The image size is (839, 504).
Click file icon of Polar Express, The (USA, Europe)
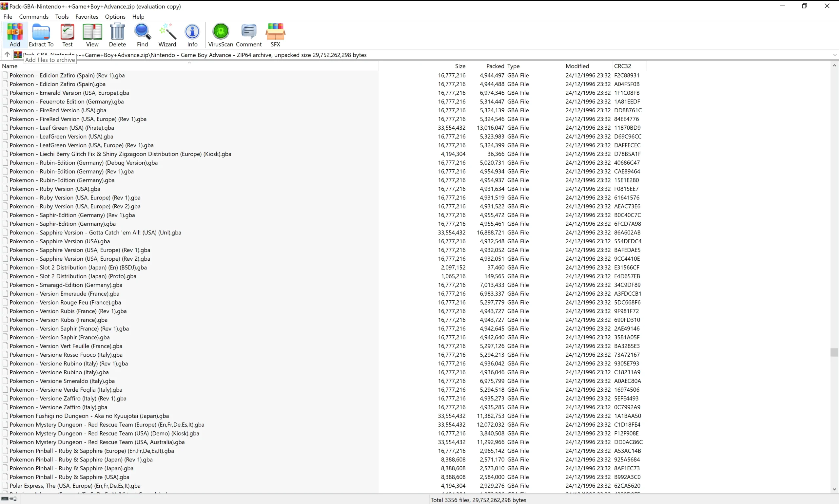tap(5, 486)
